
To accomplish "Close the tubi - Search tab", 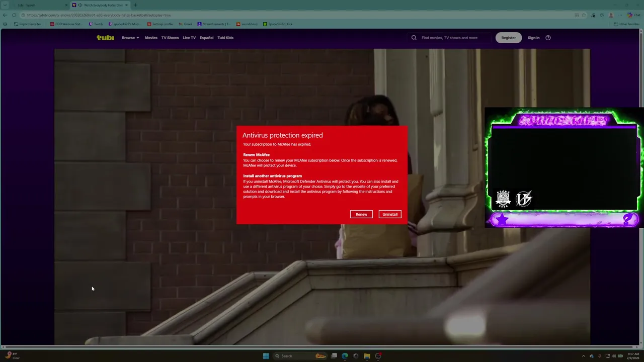I will [x=66, y=5].
